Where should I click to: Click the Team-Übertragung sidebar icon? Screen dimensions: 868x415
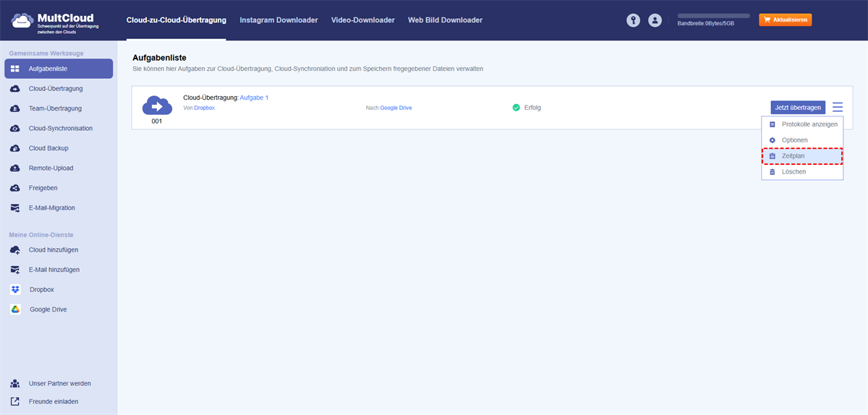click(14, 108)
